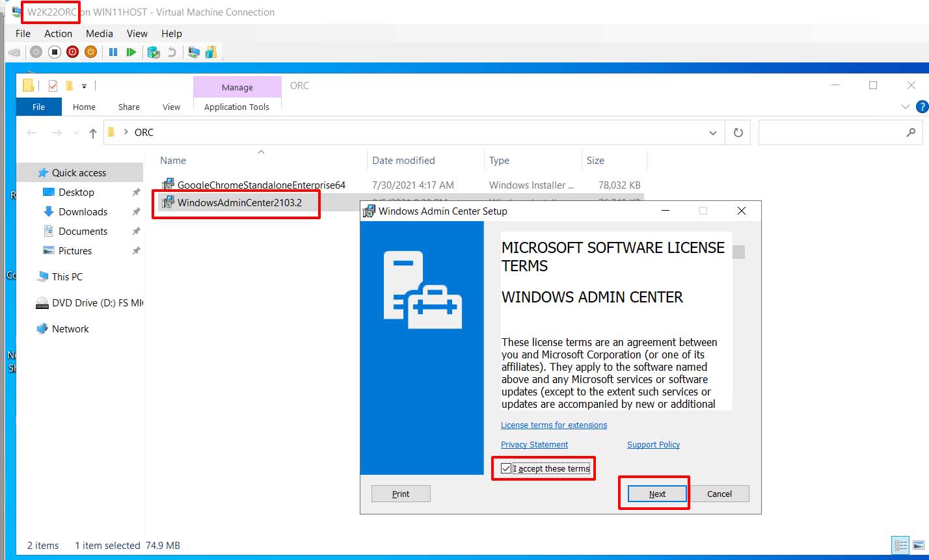Click the Print button in the setup dialog

(x=401, y=494)
